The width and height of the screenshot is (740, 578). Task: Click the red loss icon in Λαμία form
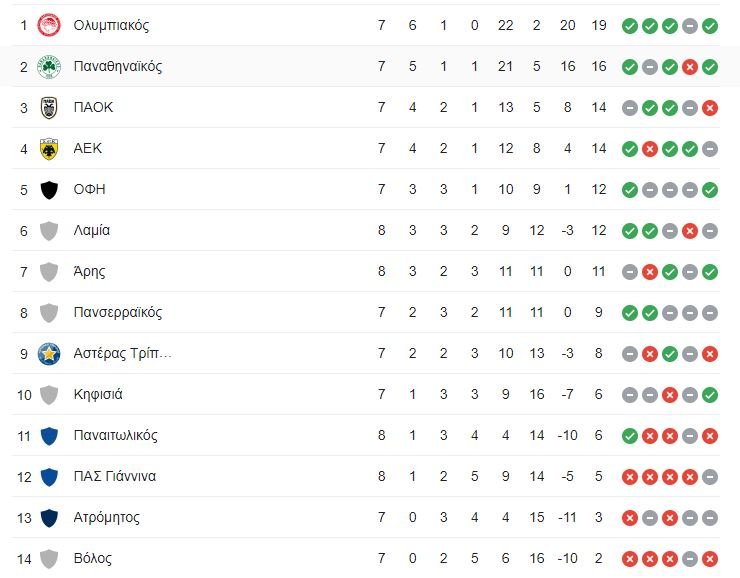coord(690,231)
